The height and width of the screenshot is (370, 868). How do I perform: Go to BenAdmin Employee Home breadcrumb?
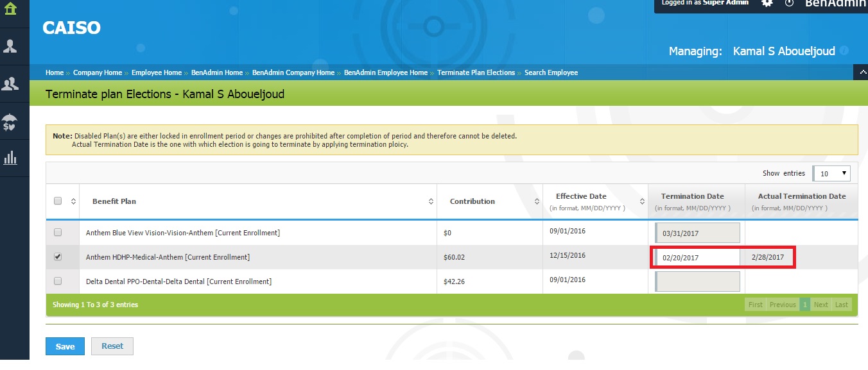coord(386,72)
